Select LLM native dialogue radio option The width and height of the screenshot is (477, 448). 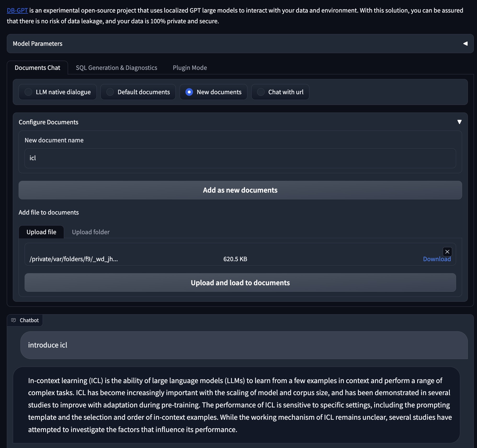coord(29,92)
